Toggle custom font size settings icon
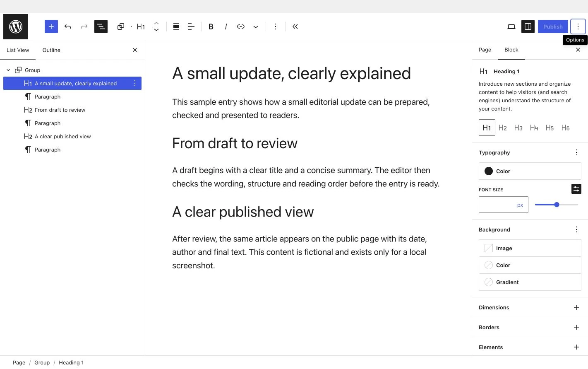Screen dimensions: 588x369 [576, 189]
